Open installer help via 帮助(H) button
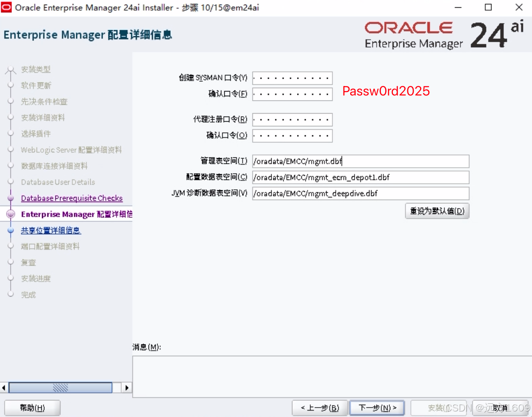 [x=33, y=408]
